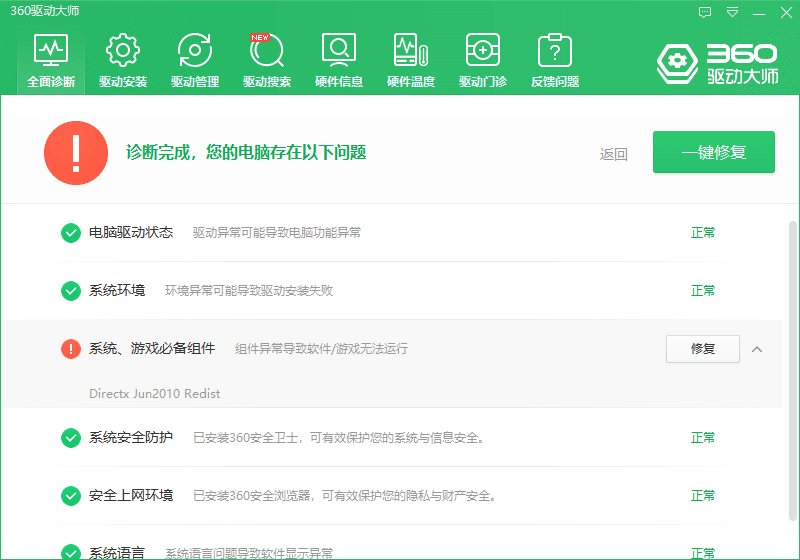Open 反馈问题 feedback page
The image size is (800, 560).
pos(555,61)
